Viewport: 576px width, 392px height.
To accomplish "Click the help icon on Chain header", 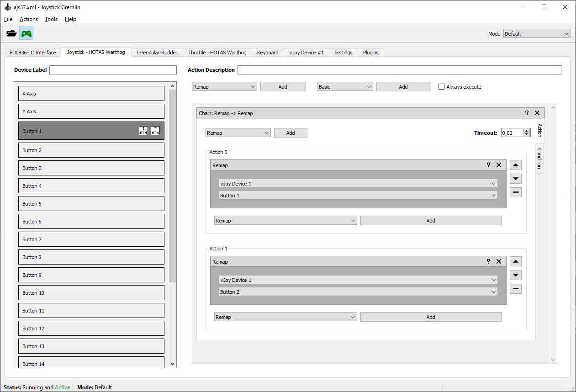I will pyautogui.click(x=527, y=113).
